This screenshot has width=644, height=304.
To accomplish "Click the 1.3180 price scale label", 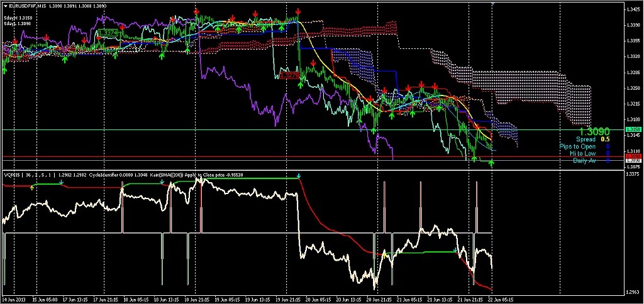I will (633, 120).
